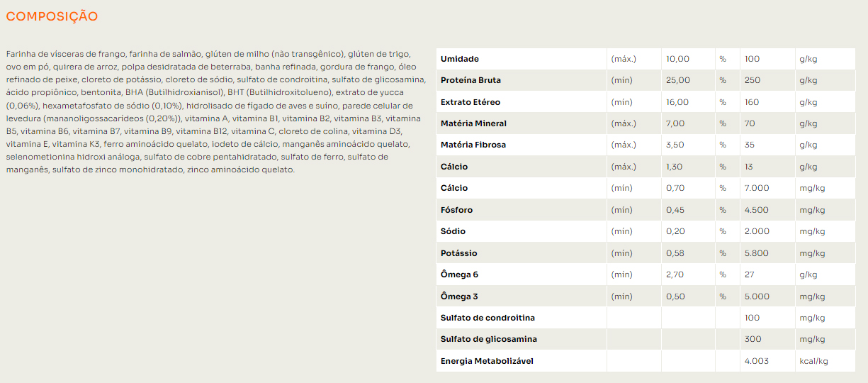
Task: Select the Sódio row label
Action: [x=453, y=231]
